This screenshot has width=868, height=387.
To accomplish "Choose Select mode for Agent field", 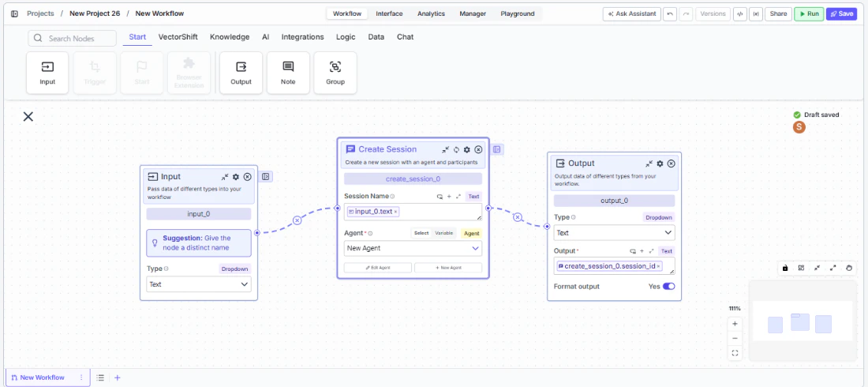I will pyautogui.click(x=421, y=234).
